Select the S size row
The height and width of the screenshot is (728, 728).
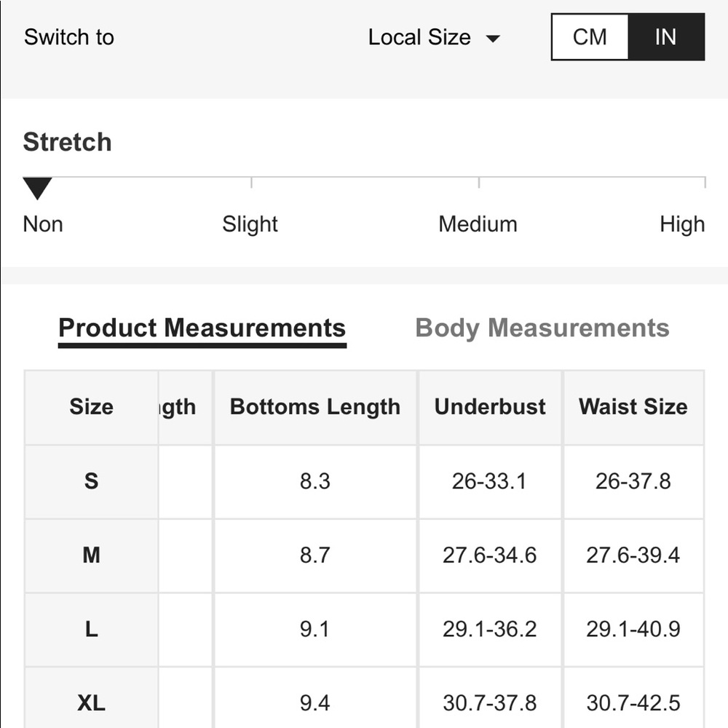(365, 481)
